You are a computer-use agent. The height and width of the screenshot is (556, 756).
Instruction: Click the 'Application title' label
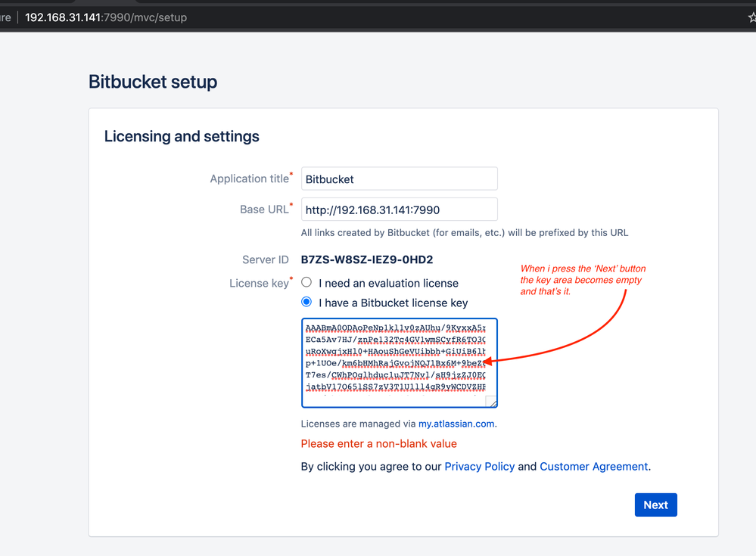(x=249, y=179)
